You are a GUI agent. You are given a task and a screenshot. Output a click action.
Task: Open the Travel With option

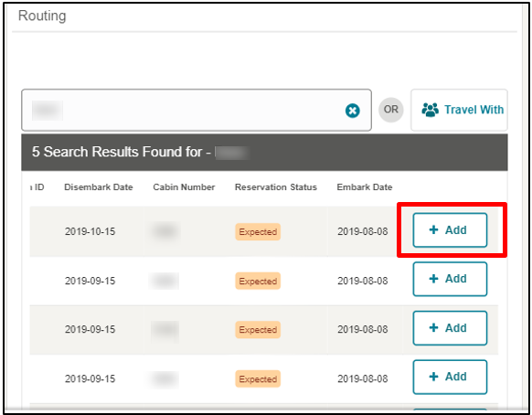[x=459, y=110]
